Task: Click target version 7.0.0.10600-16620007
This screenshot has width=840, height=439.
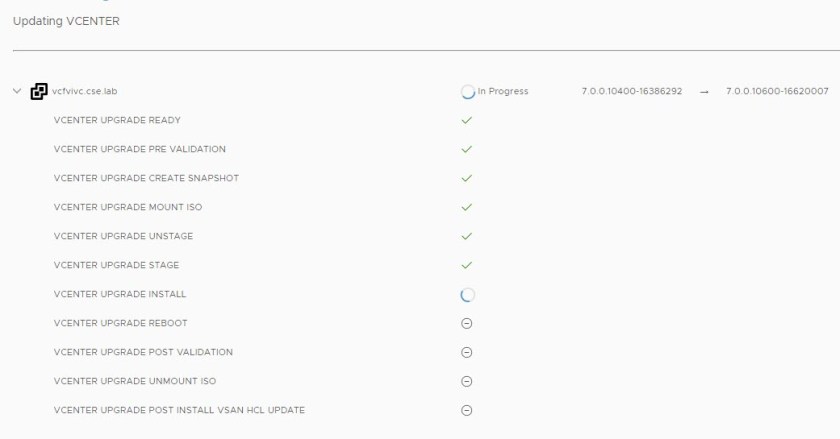Action: pyautogui.click(x=777, y=91)
